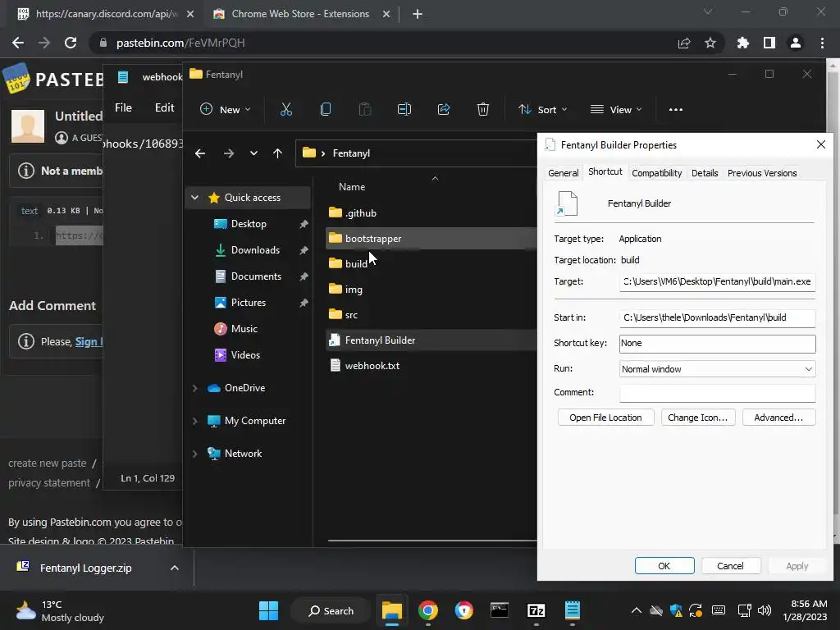Open Chrome extensions puzzle icon
Image resolution: width=840 pixels, height=630 pixels.
[x=743, y=43]
